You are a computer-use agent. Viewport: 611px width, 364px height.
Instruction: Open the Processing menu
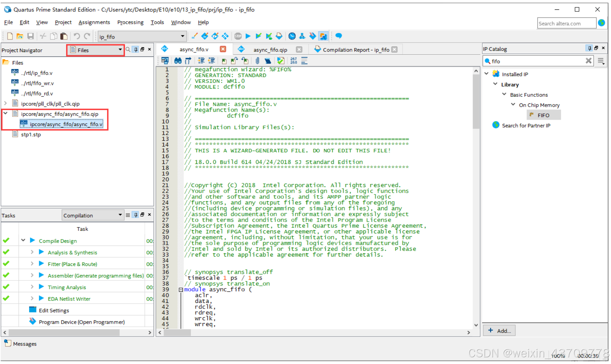[130, 22]
